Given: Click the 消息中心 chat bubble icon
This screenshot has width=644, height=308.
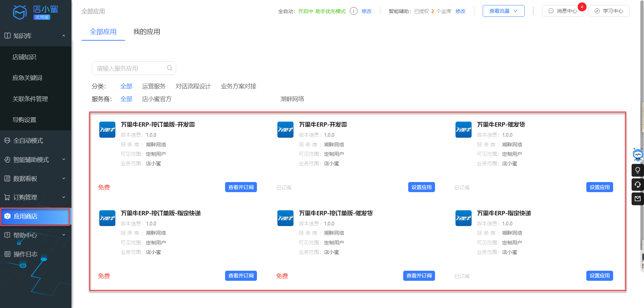Looking at the screenshot, I should pos(551,11).
